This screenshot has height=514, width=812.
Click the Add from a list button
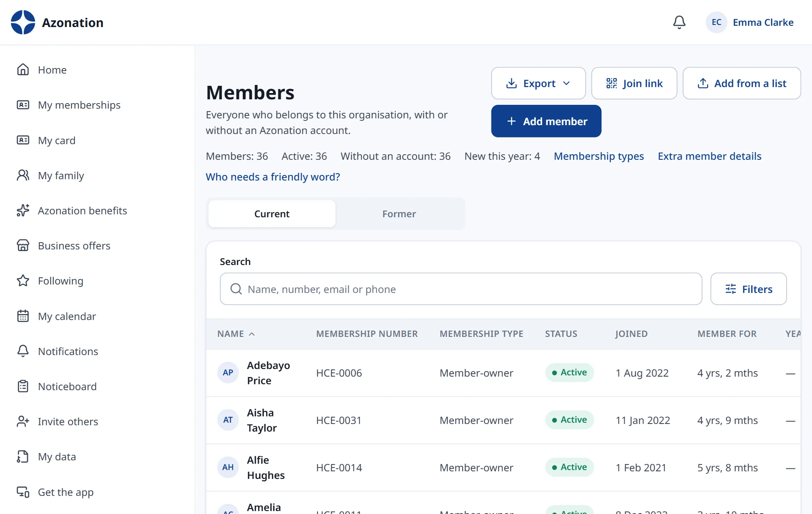coord(742,83)
